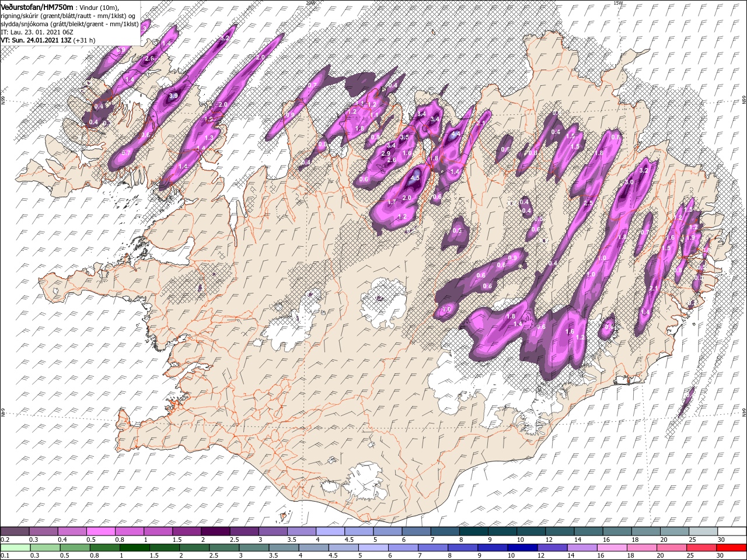Pick dark purple swatch between 2 and 2.5, upper legend
The image size is (747, 560).
tap(215, 531)
